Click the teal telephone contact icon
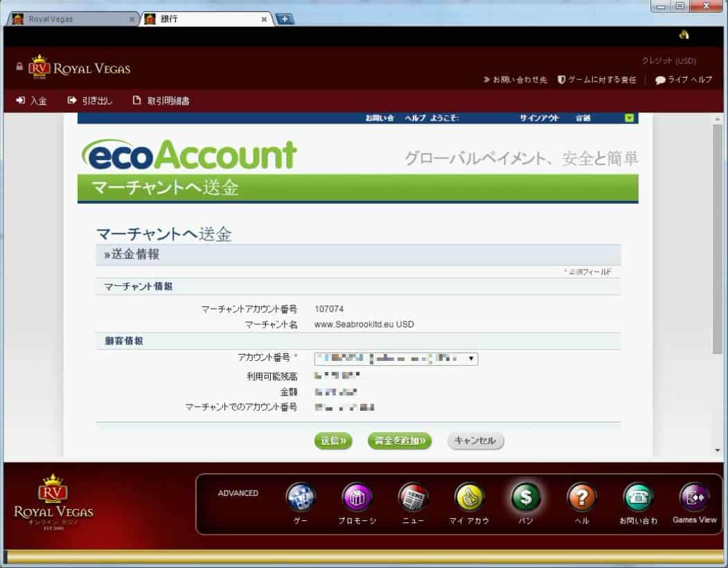Viewport: 728px width, 568px height. 638,497
